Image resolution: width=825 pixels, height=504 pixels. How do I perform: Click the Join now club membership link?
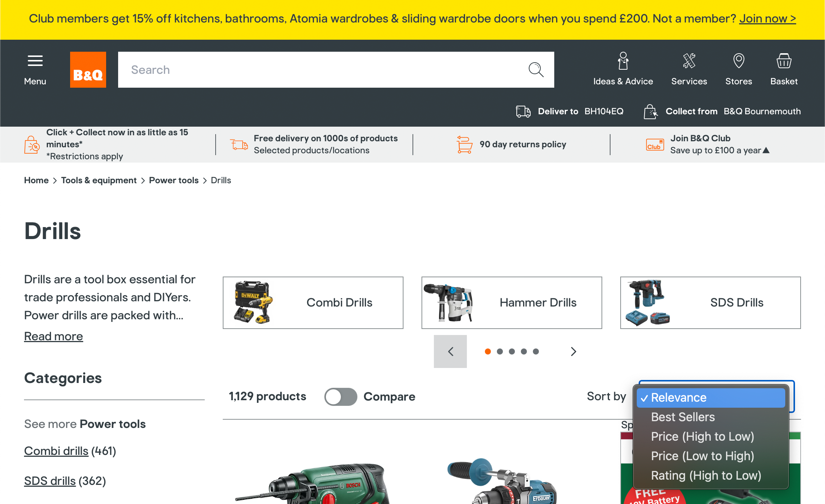tap(767, 18)
